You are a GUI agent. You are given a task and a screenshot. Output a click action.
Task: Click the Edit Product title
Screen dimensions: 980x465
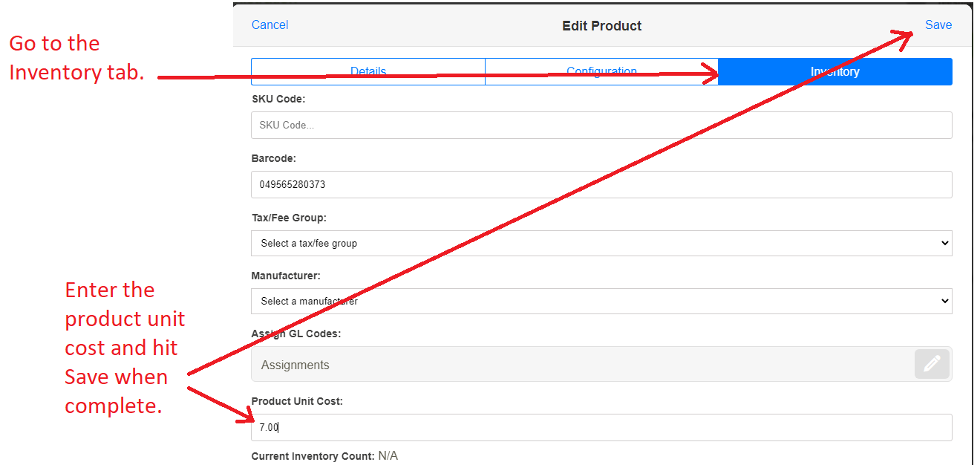(x=601, y=25)
